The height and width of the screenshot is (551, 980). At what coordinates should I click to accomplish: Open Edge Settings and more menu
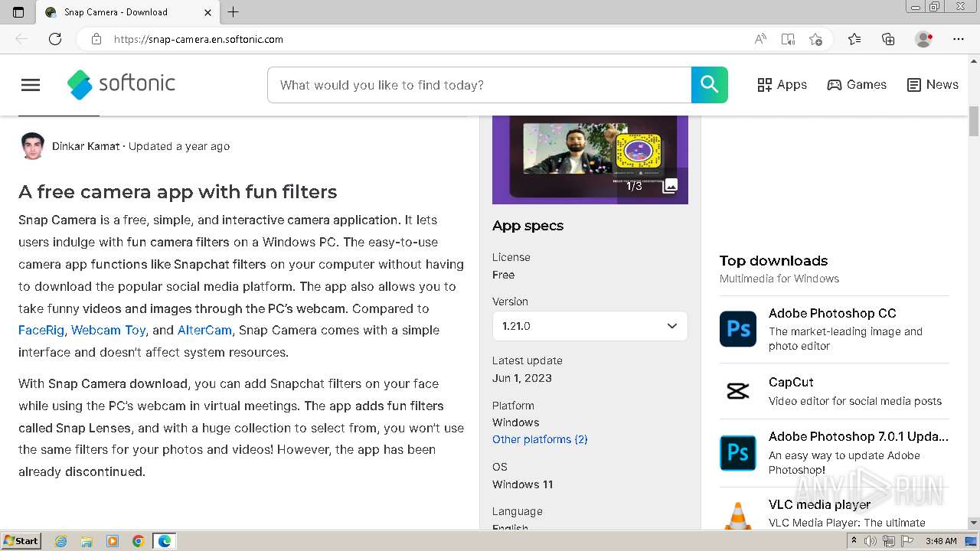point(959,39)
